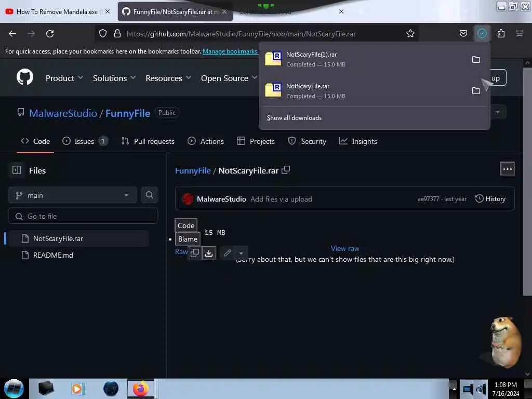This screenshot has height=399, width=532.
Task: Select the Code view button
Action: point(186,225)
